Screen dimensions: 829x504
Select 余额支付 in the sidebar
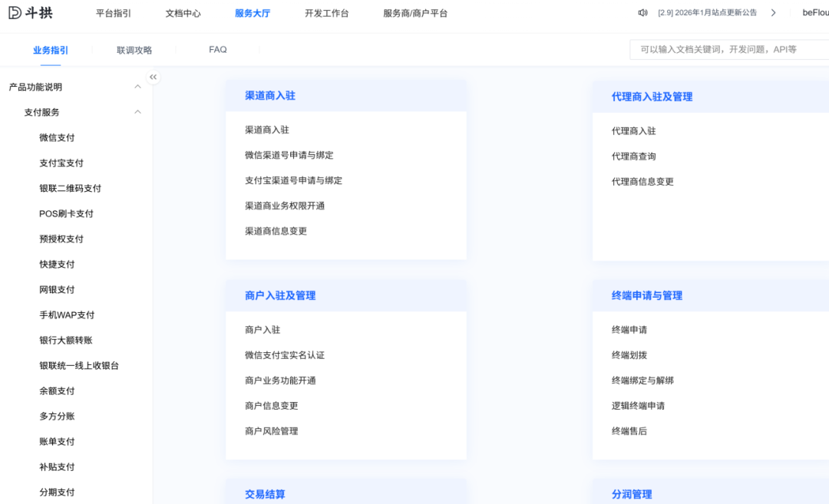point(57,391)
